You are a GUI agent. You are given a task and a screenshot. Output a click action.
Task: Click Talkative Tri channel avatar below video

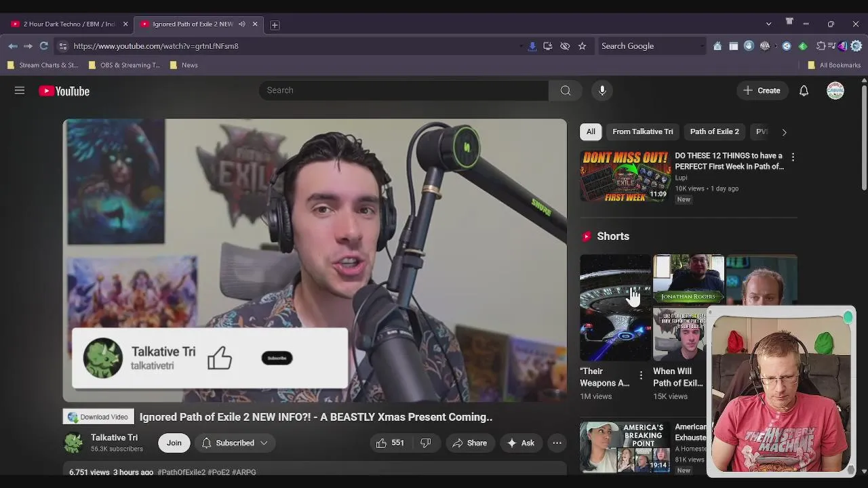(73, 443)
